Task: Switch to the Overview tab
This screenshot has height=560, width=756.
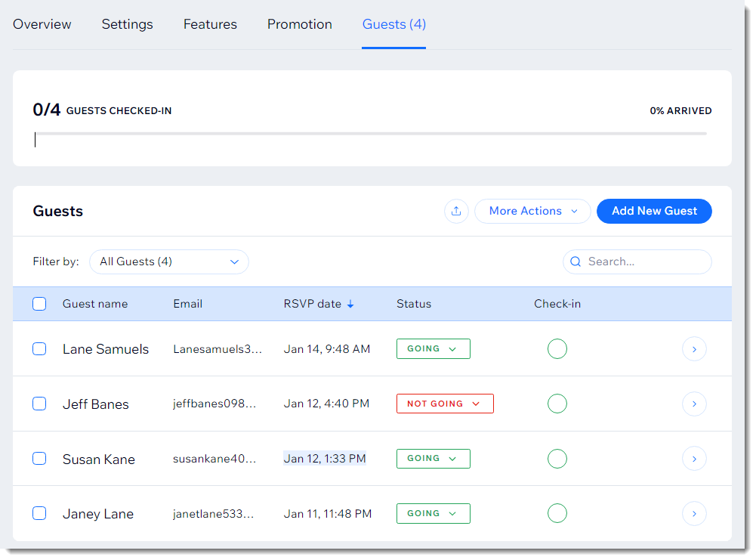Action: click(x=42, y=24)
